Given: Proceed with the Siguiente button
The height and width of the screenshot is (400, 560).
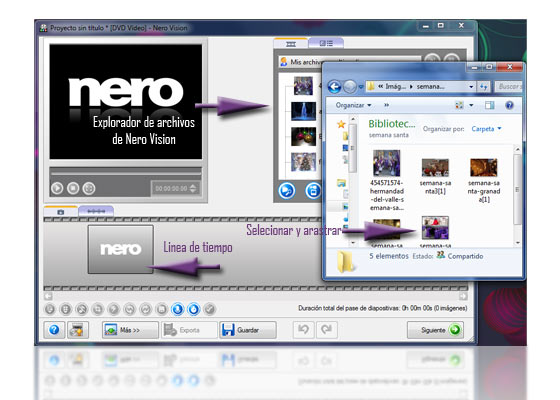Looking at the screenshot, I should point(435,330).
